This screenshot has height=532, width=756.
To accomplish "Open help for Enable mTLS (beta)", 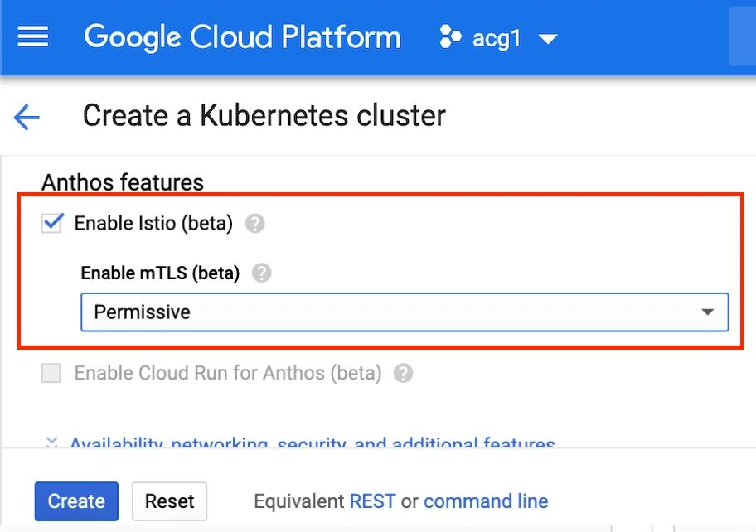I will click(261, 273).
